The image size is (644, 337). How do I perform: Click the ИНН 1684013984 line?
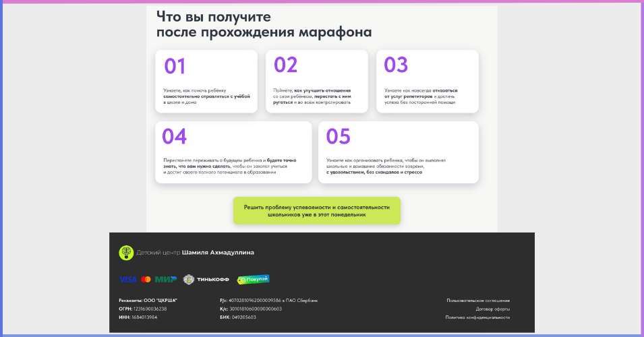pos(138,317)
